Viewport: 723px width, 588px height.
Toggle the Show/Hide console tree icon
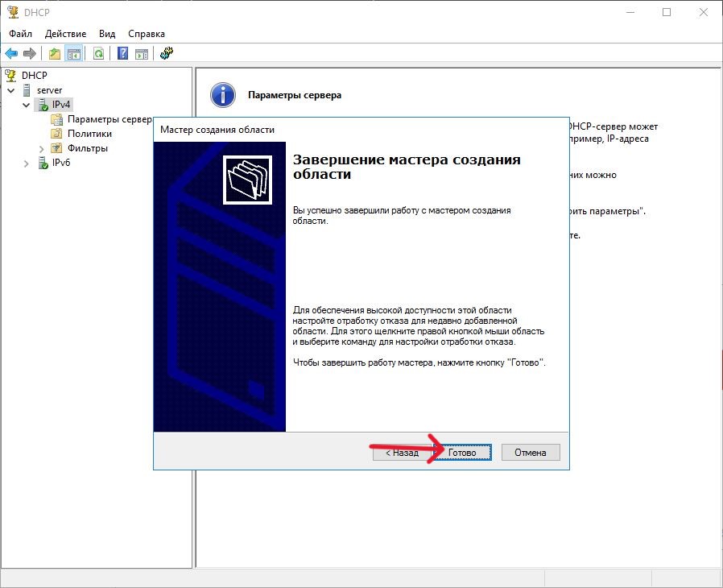73,54
